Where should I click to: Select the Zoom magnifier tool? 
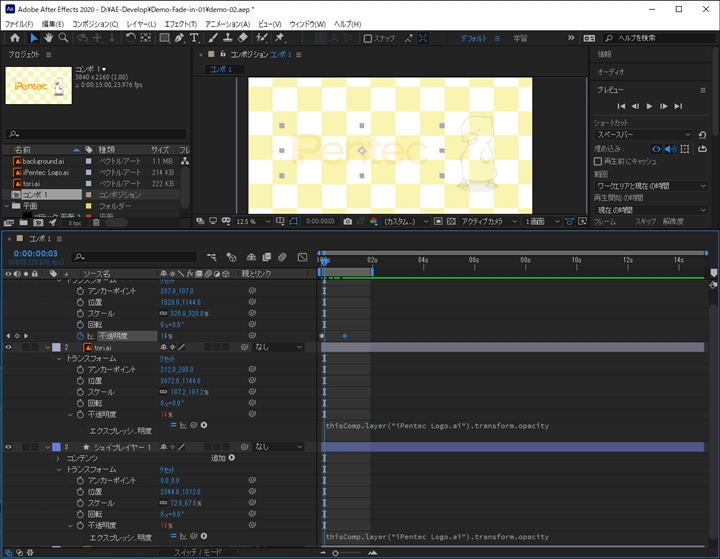pos(63,38)
